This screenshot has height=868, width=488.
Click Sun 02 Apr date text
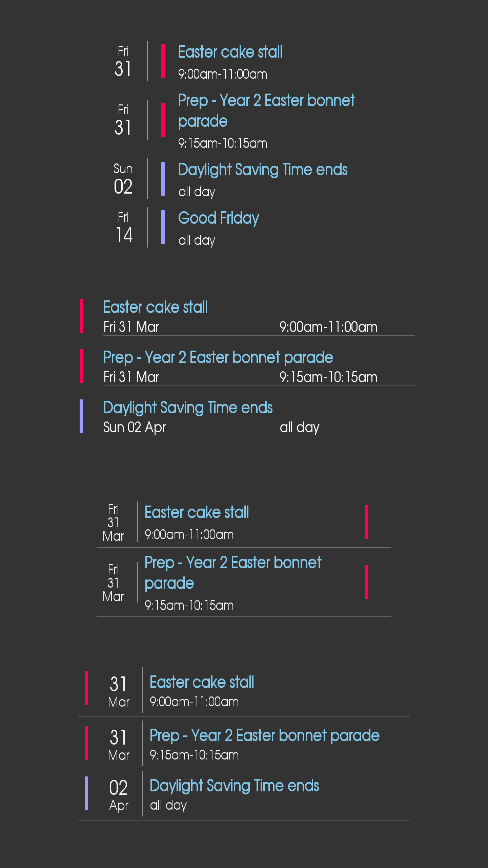click(135, 428)
